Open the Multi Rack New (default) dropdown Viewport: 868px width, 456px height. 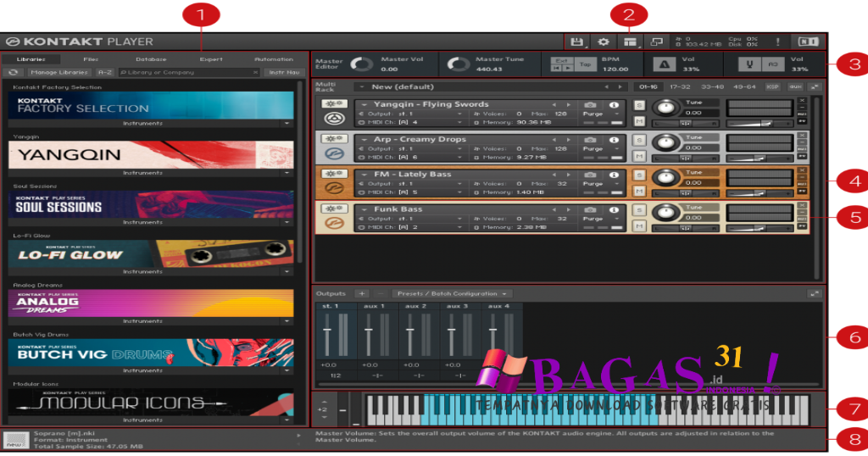pos(361,87)
